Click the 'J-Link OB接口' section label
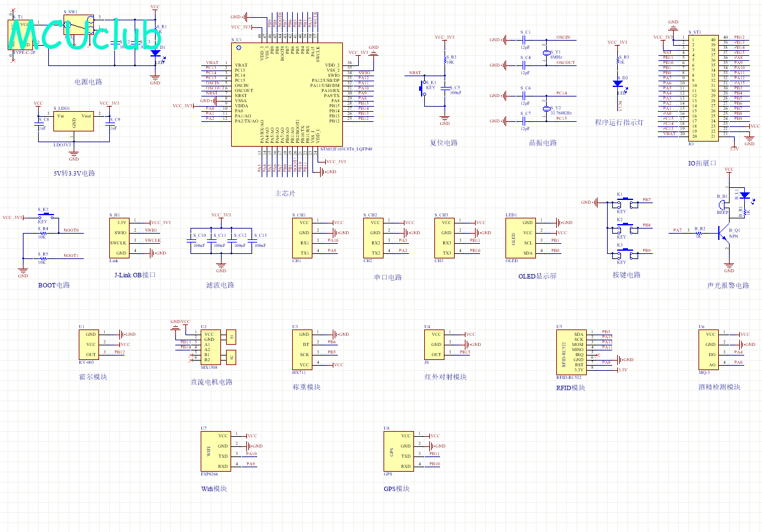The image size is (762, 532). [x=135, y=275]
